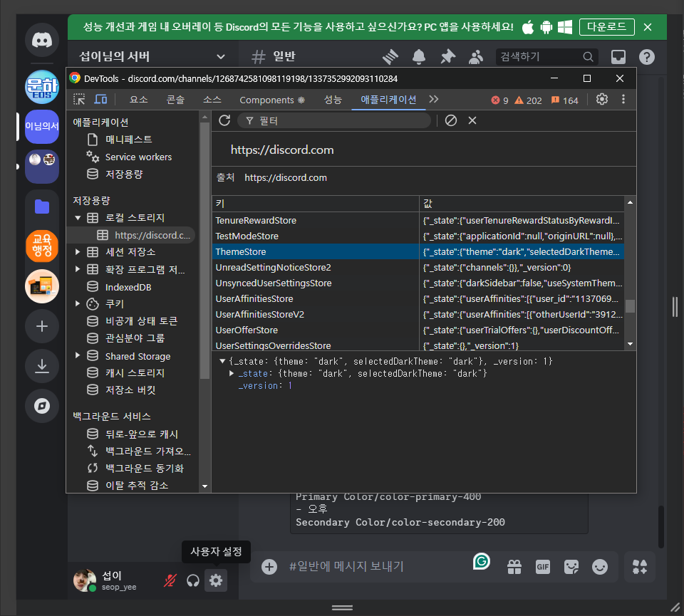Open the 교육행정 server icon
This screenshot has width=684, height=616.
click(x=42, y=246)
